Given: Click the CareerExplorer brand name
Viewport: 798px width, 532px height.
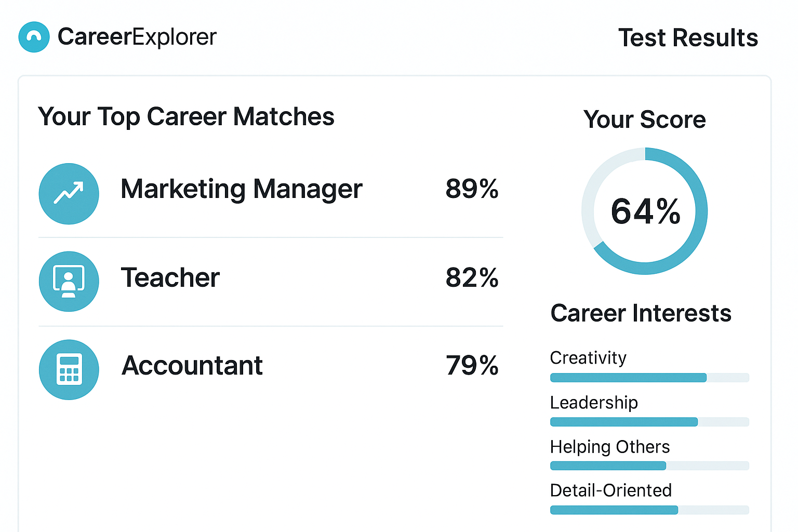Looking at the screenshot, I should tap(137, 37).
